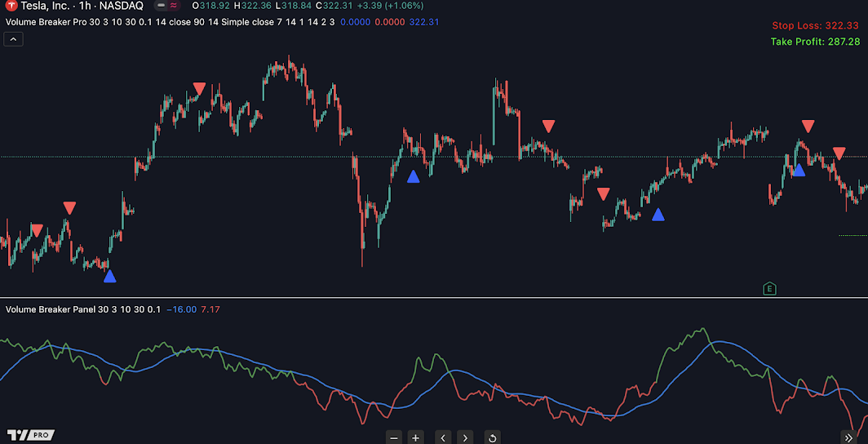
Task: Click the Take Profit 287.28 label
Action: 814,41
